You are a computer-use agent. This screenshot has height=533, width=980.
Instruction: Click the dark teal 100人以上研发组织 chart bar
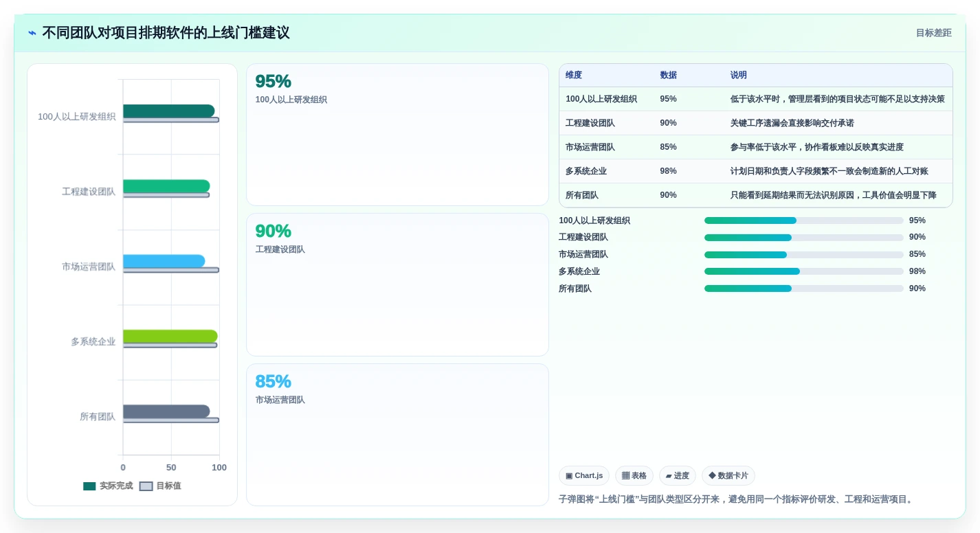pyautogui.click(x=169, y=111)
